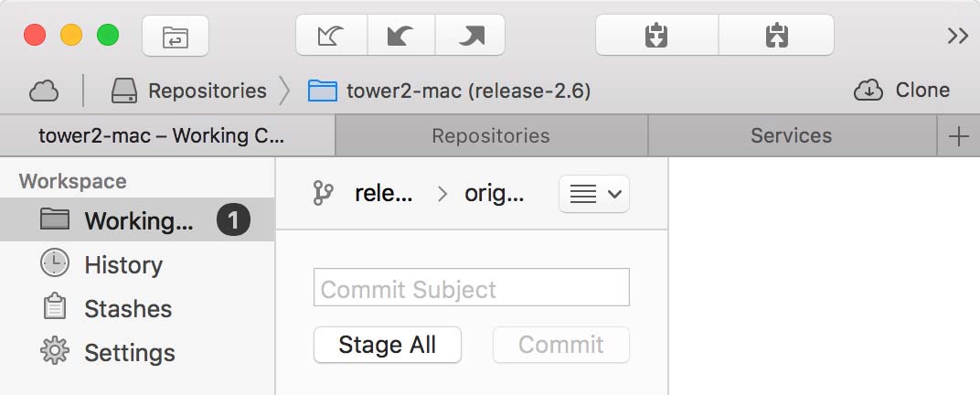Click the apply stash icon
Viewport: 980px width, 395px height.
click(776, 37)
